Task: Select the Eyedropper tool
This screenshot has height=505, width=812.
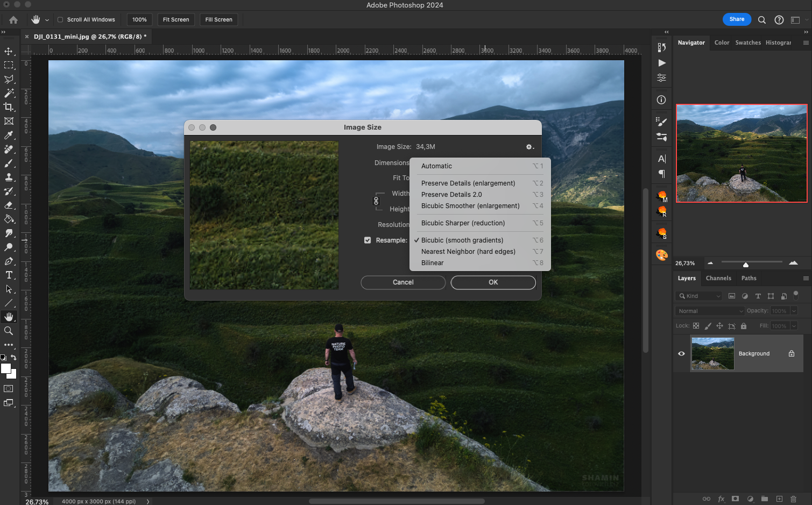Action: (9, 135)
